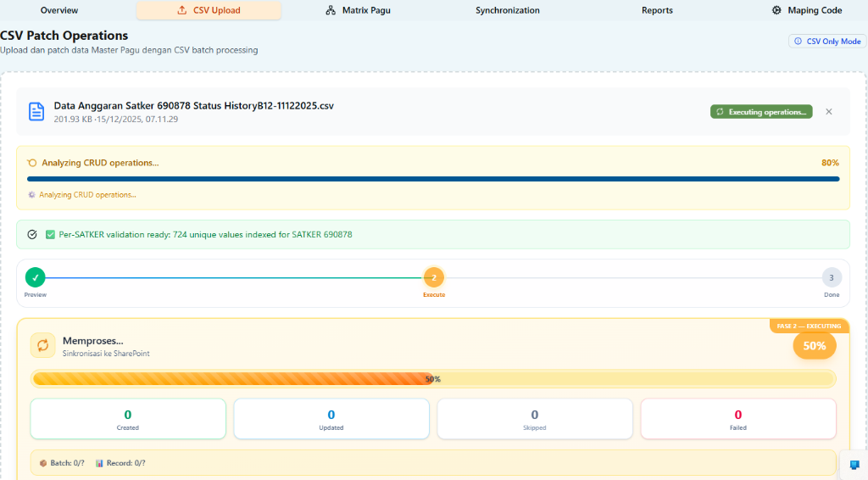Select step 2 Execute circle
The image size is (868, 480).
click(434, 277)
